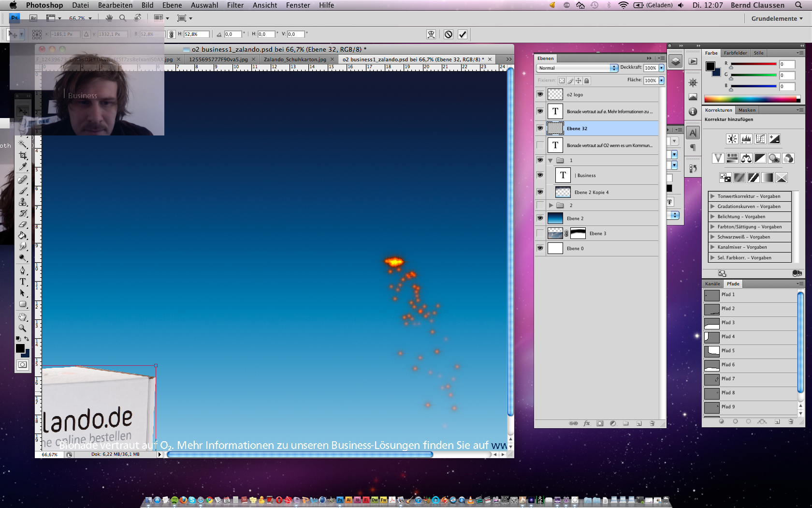Expand layer group 2

click(x=551, y=206)
